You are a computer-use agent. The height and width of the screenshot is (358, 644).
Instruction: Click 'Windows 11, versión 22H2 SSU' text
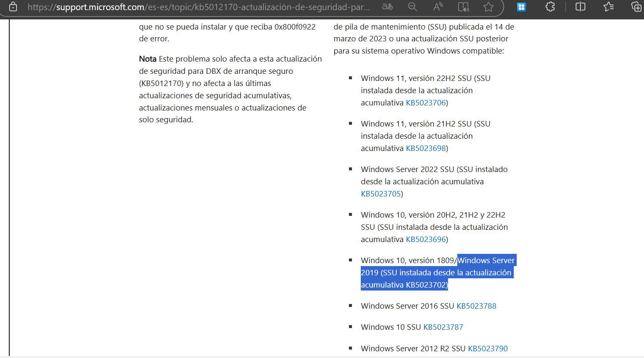[416, 78]
